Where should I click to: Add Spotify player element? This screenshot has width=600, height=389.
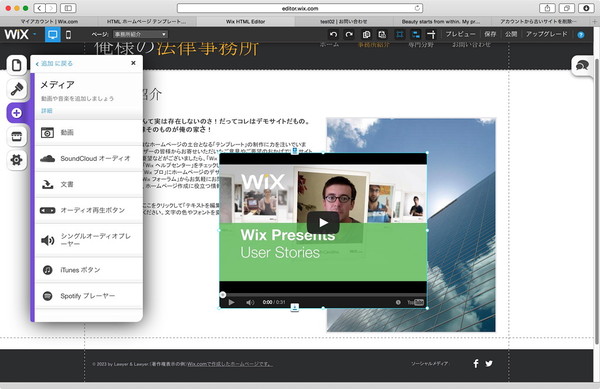click(88, 296)
